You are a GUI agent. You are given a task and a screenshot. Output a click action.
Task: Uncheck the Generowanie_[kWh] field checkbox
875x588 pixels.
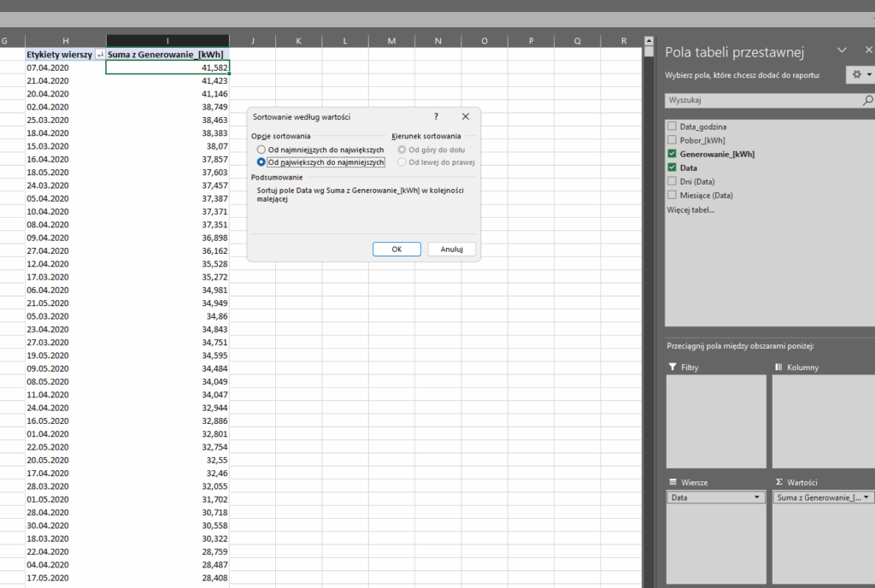click(x=672, y=154)
